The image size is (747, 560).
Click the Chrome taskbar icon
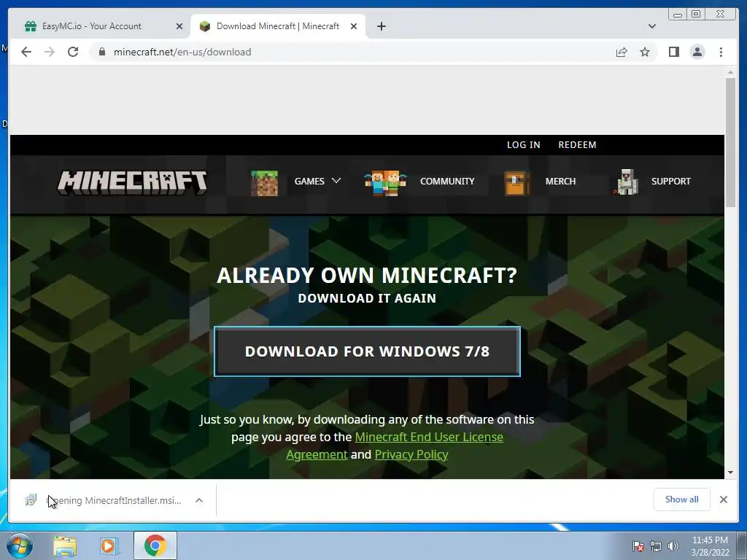155,545
